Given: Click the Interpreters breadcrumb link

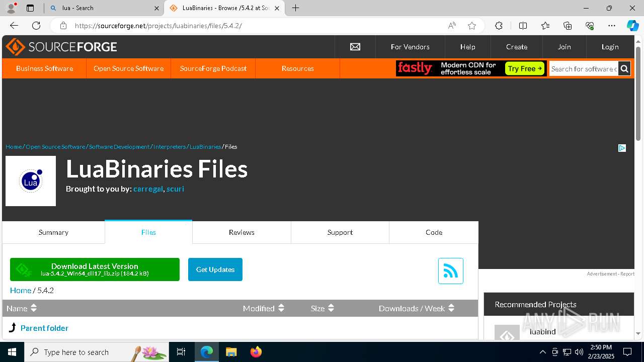Looking at the screenshot, I should tap(169, 147).
